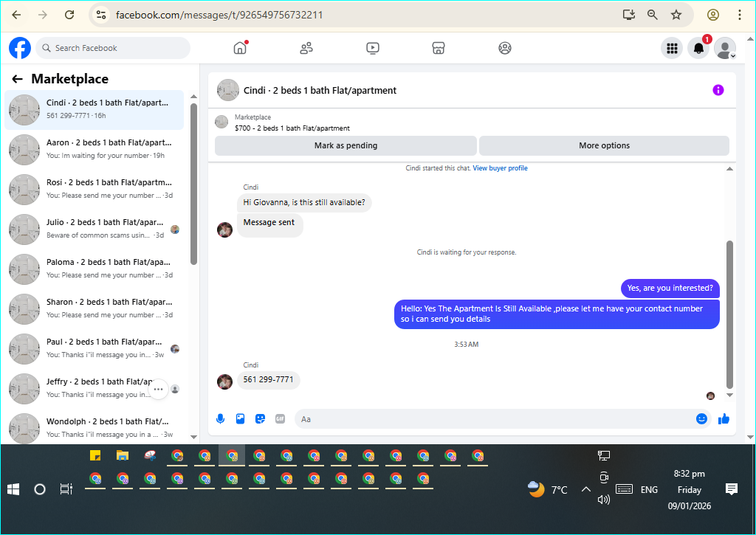Click the address bar URL
Screen dimensions: 756x535
pyautogui.click(x=219, y=15)
